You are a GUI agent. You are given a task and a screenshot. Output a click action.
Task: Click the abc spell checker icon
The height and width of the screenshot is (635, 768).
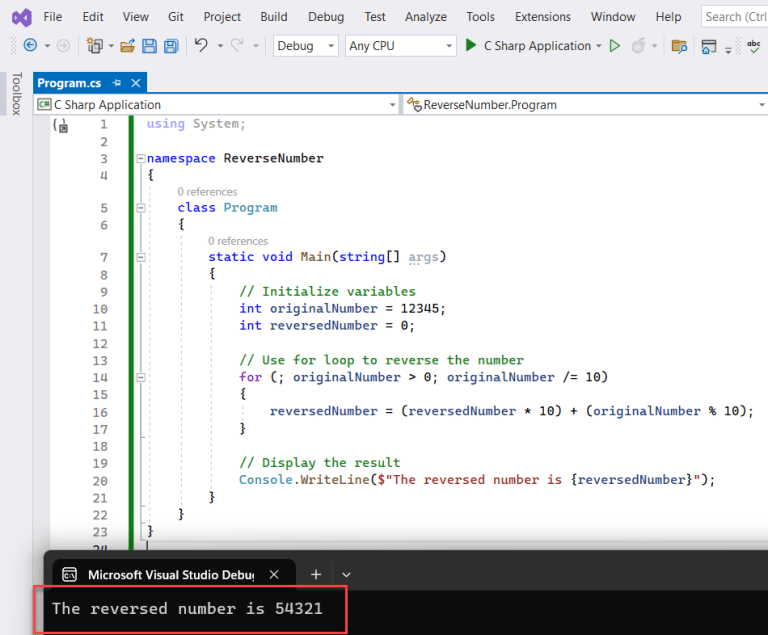753,46
